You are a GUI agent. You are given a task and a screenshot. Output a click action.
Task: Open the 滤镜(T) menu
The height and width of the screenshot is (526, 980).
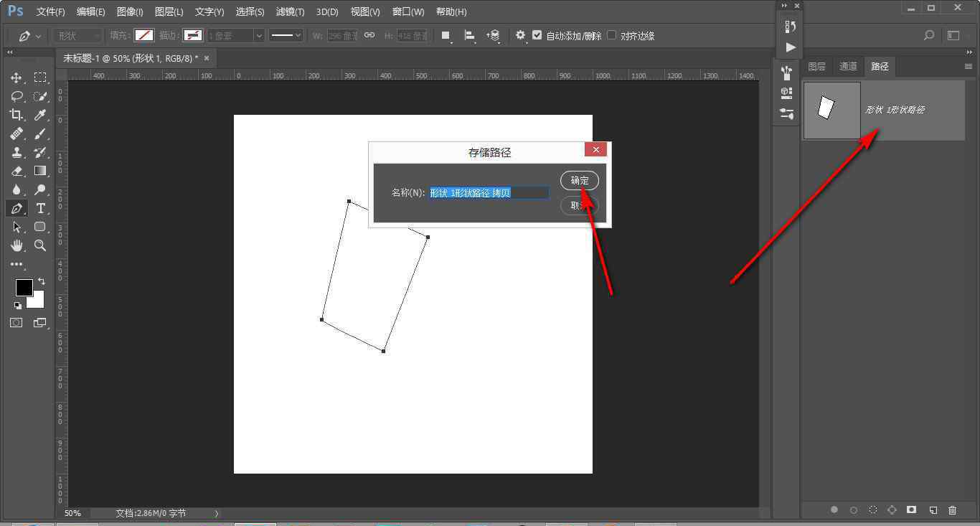pos(290,11)
